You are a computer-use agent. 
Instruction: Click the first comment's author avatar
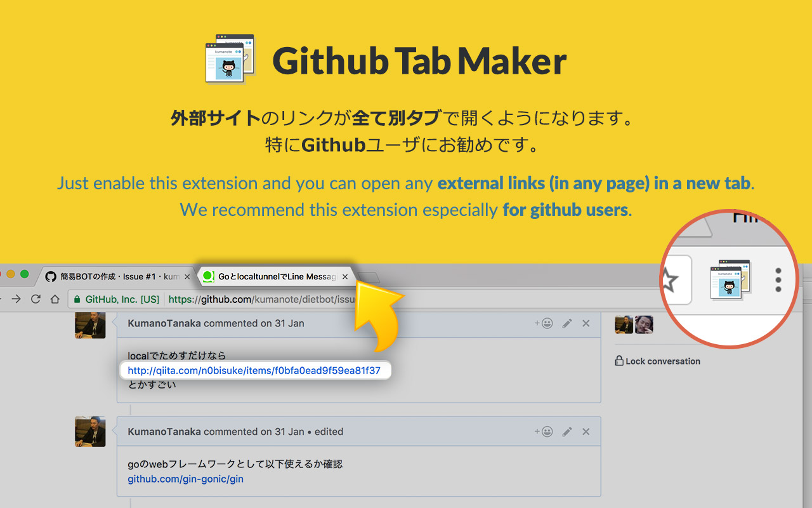tap(90, 324)
